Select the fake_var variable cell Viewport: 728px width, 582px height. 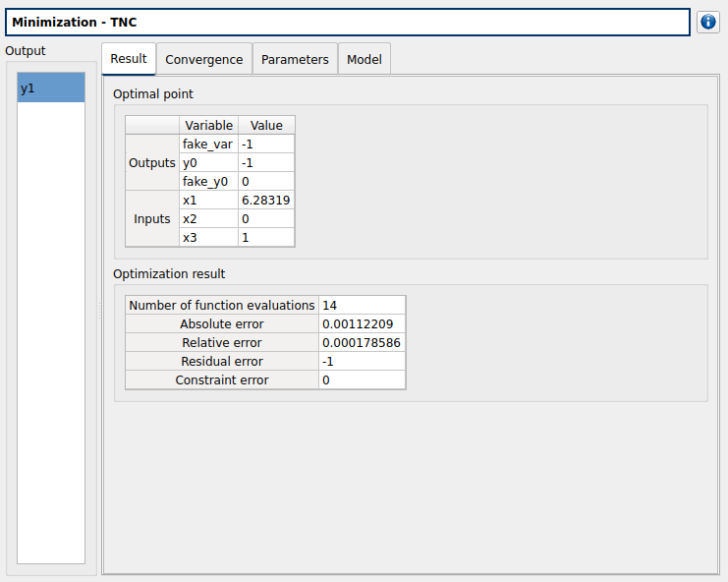tap(208, 144)
